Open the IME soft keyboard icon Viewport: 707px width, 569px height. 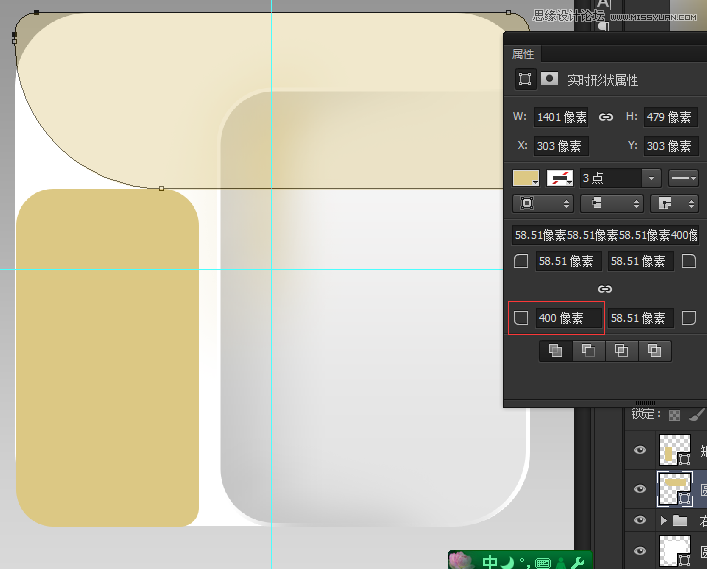coord(542,563)
